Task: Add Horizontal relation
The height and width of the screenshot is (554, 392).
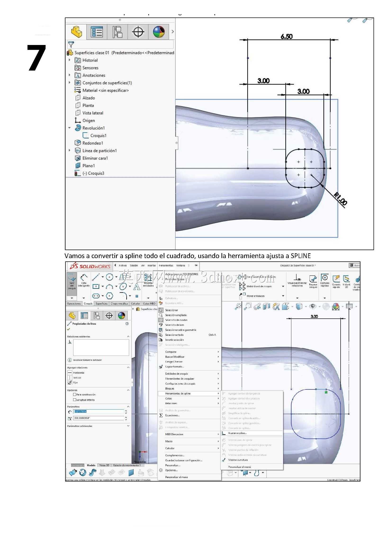Action: pyautogui.click(x=76, y=373)
